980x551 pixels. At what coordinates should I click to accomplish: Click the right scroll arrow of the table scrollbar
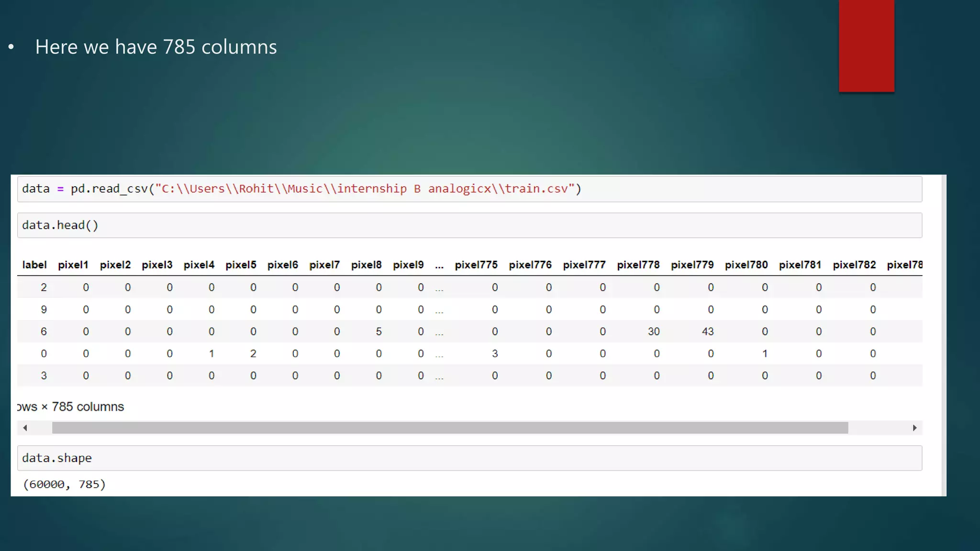914,428
